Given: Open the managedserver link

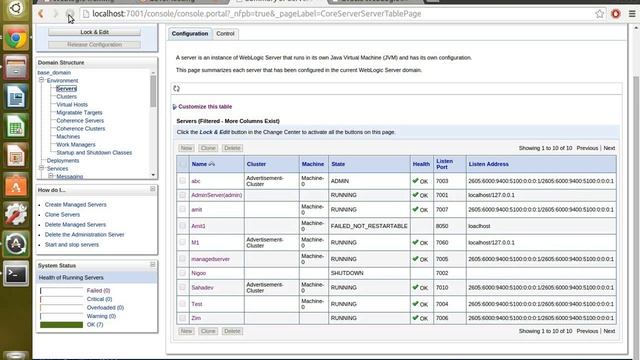Looking at the screenshot, I should click(x=211, y=259).
